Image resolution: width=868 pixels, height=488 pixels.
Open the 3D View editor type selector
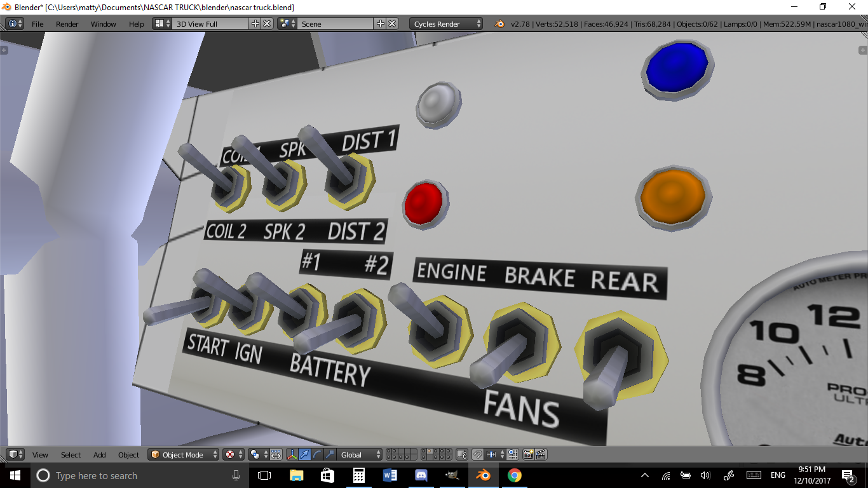(x=15, y=454)
